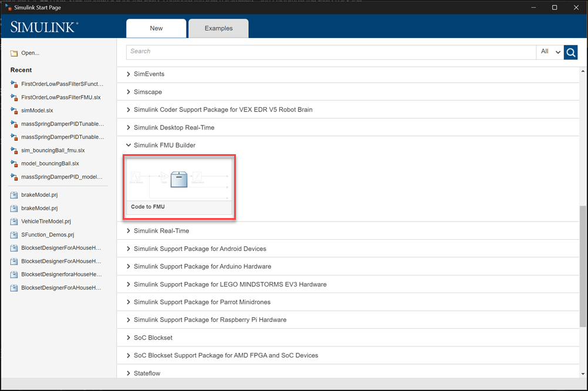Expand the SimEvents section
This screenshot has width=588, height=391.
point(129,74)
